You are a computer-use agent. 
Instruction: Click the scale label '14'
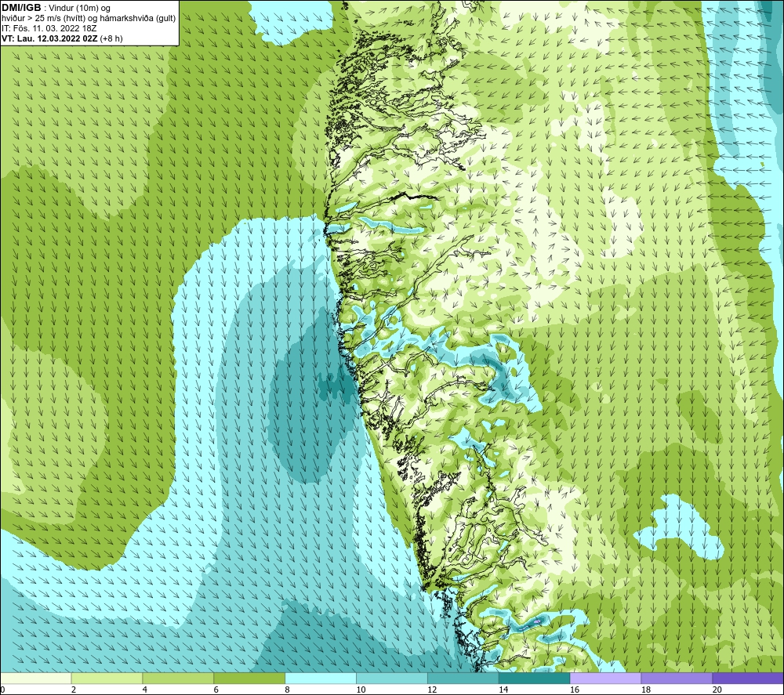click(x=503, y=690)
